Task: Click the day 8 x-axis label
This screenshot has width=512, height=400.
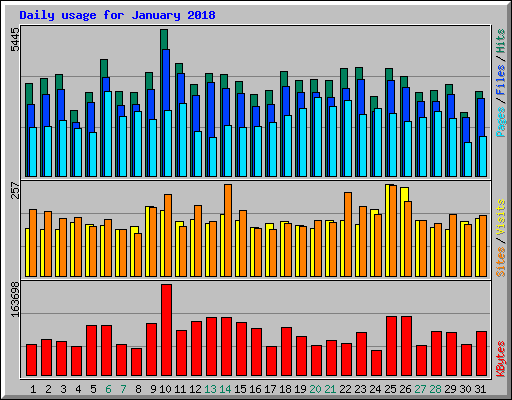Action: click(x=138, y=389)
